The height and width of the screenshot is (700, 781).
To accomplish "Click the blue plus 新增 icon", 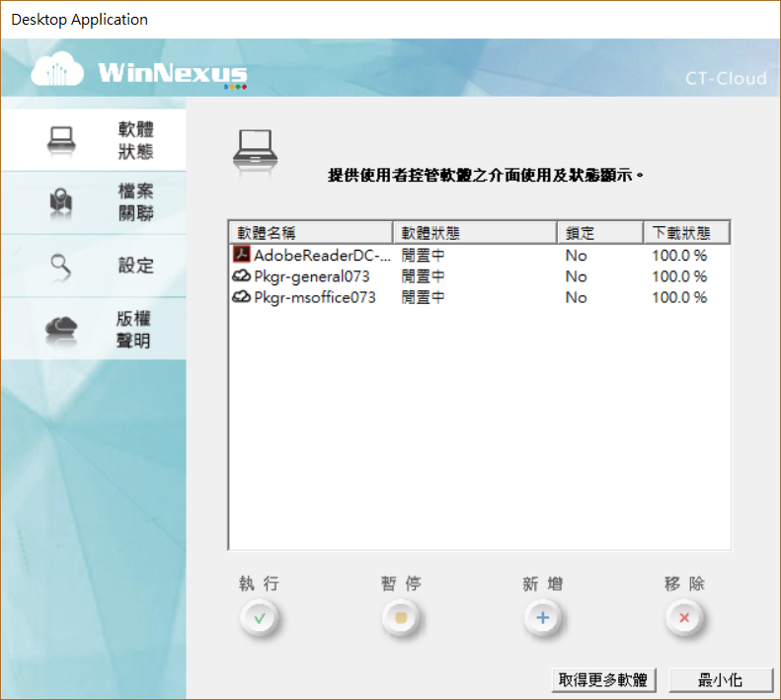I will point(542,618).
